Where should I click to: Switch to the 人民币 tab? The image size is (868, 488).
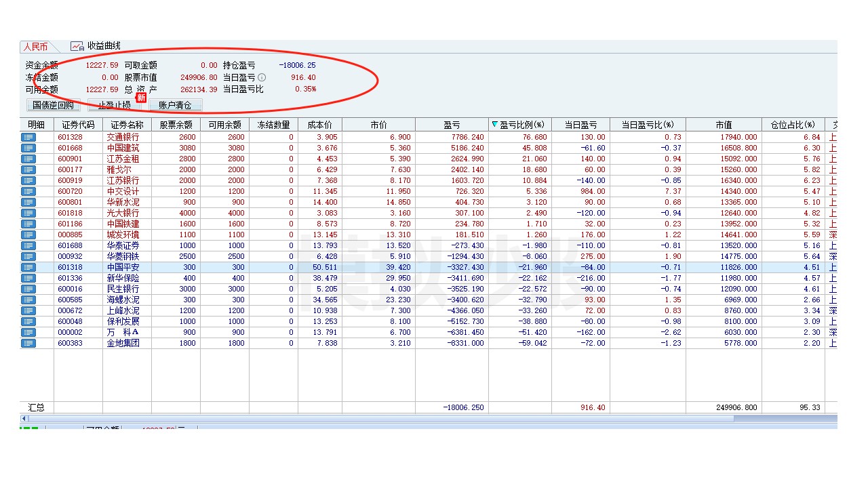pyautogui.click(x=35, y=47)
